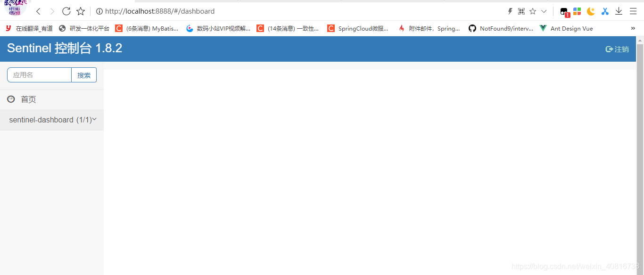Open the (6条消息) MyBatis bookmark
This screenshot has width=644, height=275.
147,28
